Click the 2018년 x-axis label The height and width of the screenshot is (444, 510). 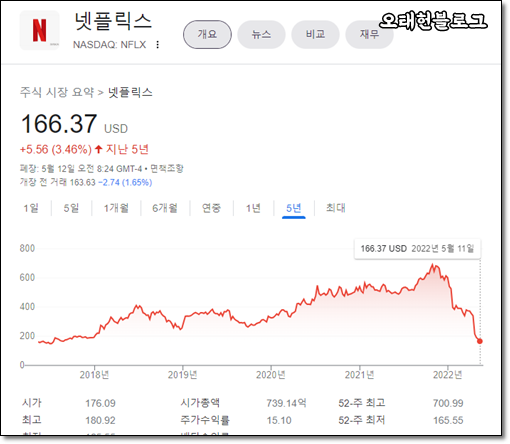(x=94, y=375)
